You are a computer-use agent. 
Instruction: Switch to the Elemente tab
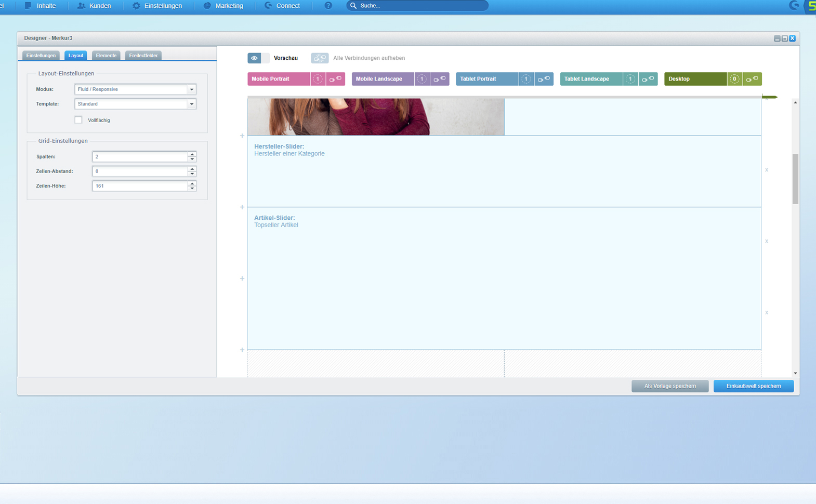click(x=106, y=56)
